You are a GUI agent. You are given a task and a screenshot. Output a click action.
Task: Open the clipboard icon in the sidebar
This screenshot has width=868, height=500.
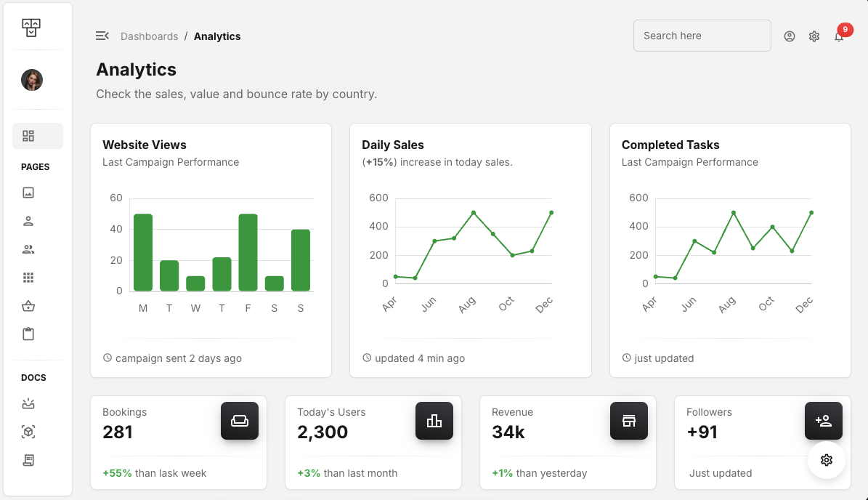(x=28, y=334)
